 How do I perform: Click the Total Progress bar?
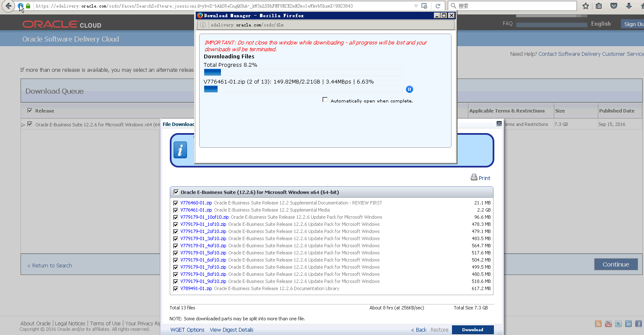pos(302,72)
